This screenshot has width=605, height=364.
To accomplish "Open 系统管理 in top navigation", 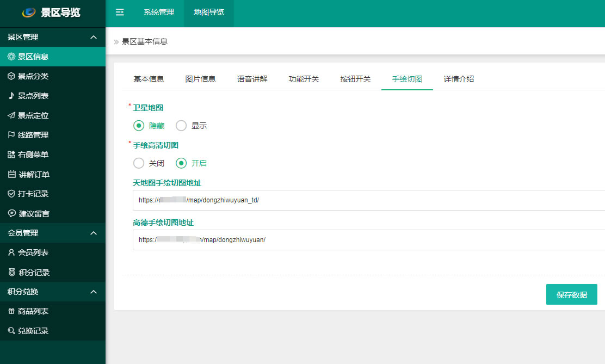I will coord(159,13).
